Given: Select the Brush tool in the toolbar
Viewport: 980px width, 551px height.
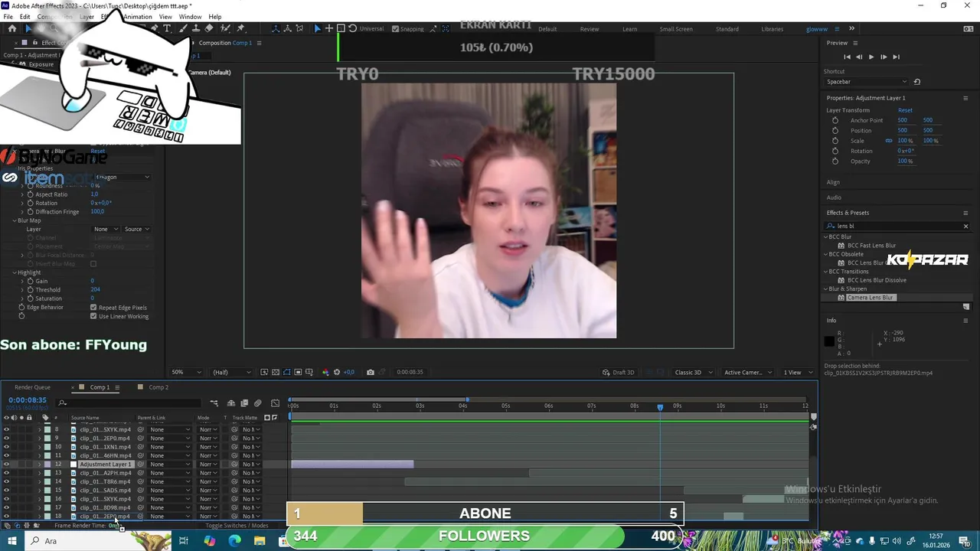Looking at the screenshot, I should point(181,29).
